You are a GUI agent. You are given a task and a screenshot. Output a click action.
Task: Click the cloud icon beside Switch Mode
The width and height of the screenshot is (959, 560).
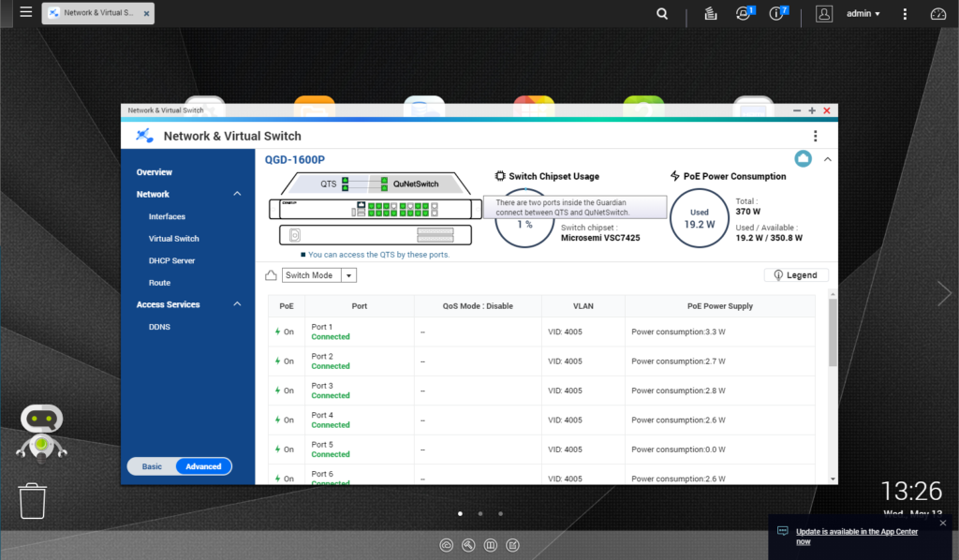(271, 275)
